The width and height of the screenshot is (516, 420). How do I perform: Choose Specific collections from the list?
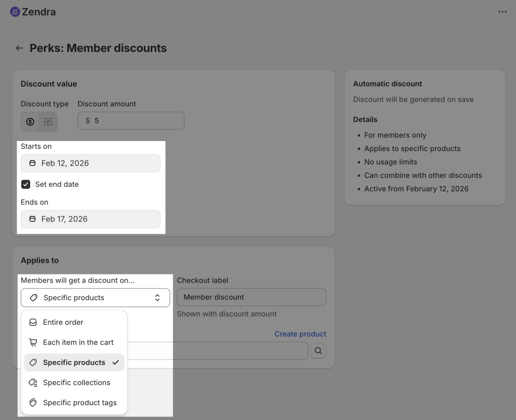(x=74, y=383)
